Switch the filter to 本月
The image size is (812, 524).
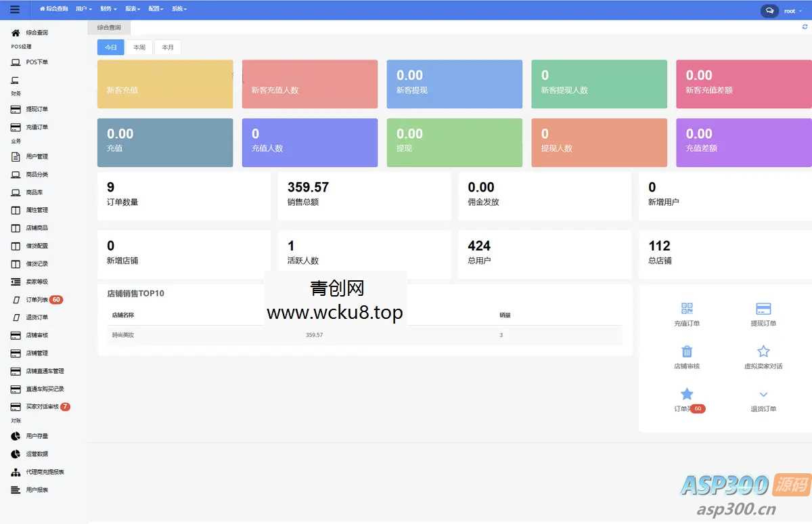pyautogui.click(x=168, y=47)
